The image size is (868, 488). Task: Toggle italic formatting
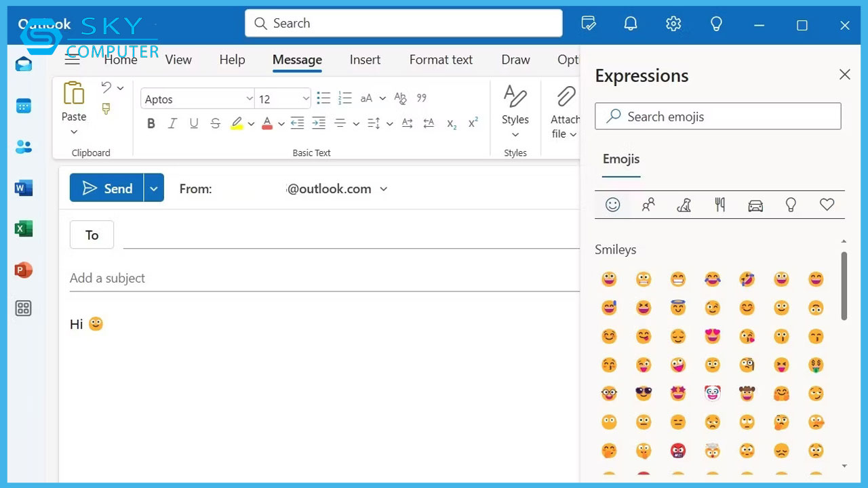[172, 123]
